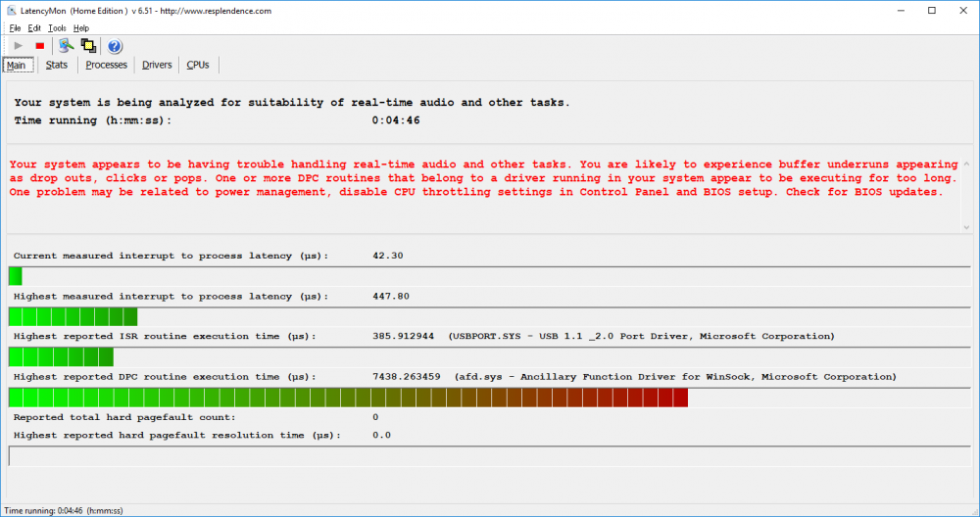980x517 pixels.
Task: Open the Edit menu
Action: pos(34,28)
